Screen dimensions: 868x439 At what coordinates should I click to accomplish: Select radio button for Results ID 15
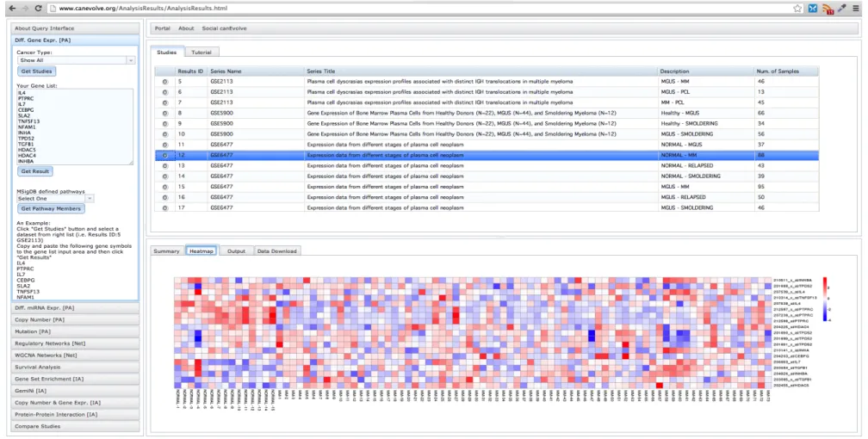click(x=165, y=187)
